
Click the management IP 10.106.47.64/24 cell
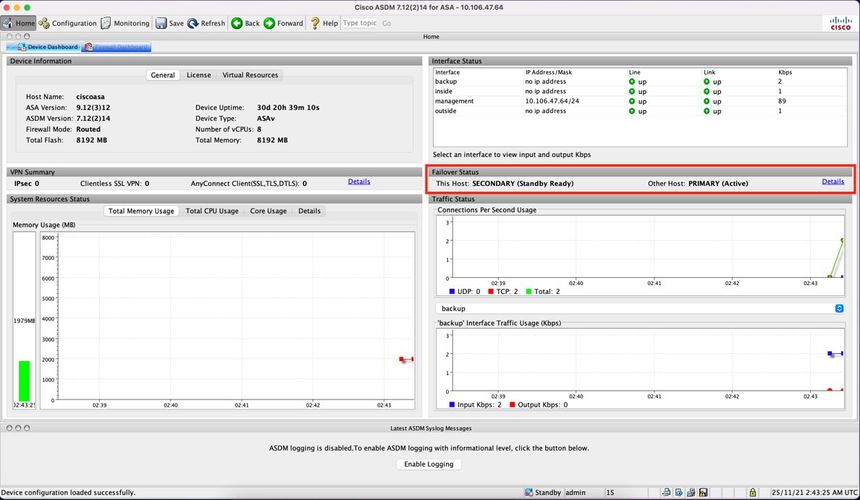[552, 101]
